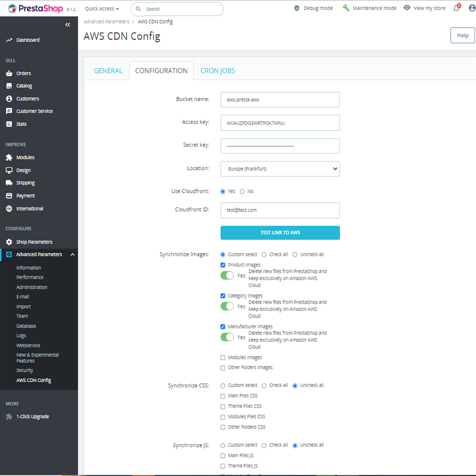Open the Quick Access dropdown
476x476 pixels.
tap(101, 8)
